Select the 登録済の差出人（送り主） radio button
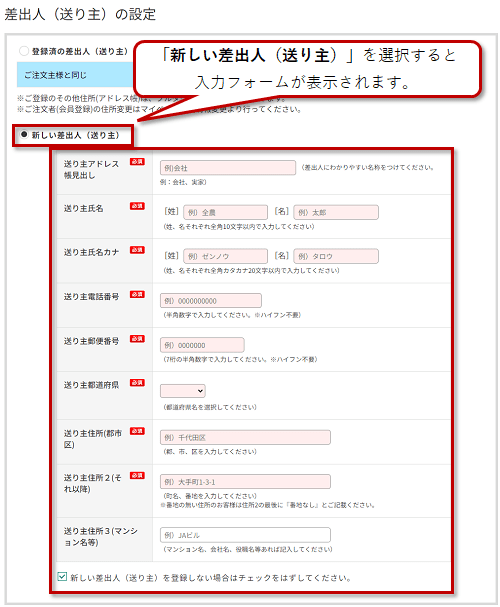 [24, 51]
